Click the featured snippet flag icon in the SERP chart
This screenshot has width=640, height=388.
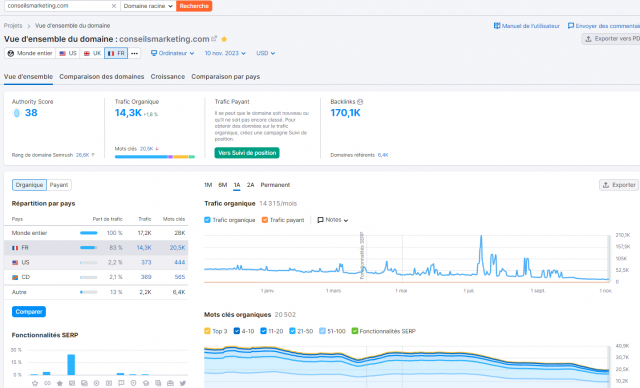tap(121, 383)
